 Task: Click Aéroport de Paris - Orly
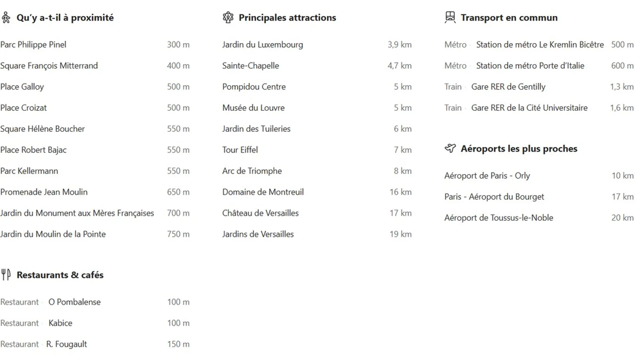[x=487, y=176]
